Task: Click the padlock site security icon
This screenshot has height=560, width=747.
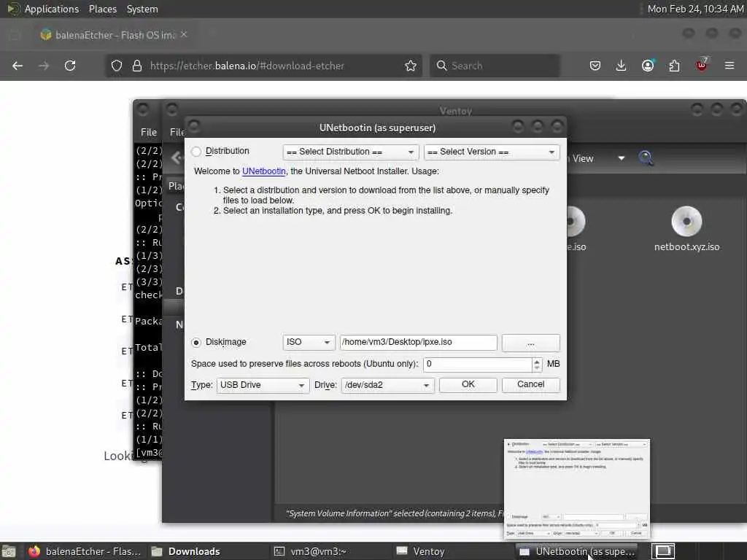Action: pyautogui.click(x=137, y=66)
